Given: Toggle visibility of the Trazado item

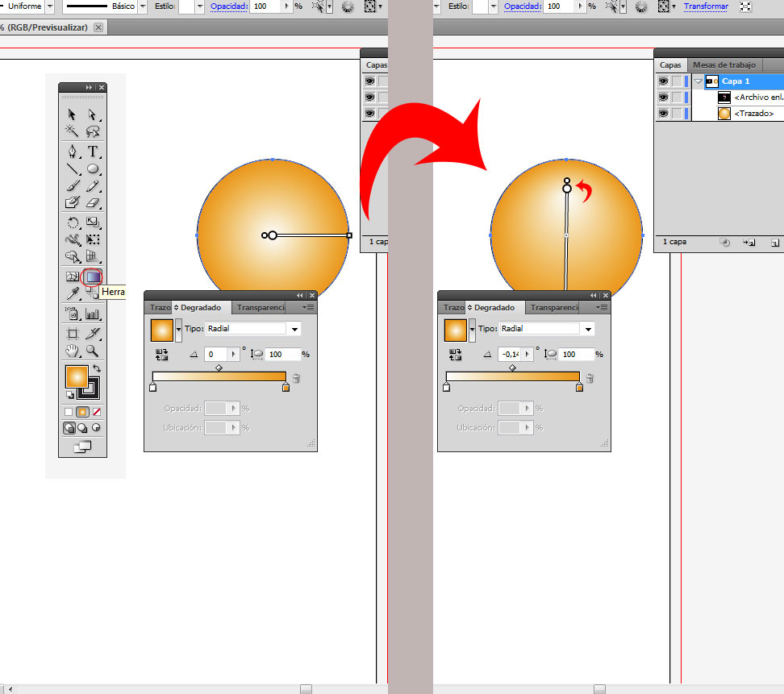Looking at the screenshot, I should tap(663, 113).
